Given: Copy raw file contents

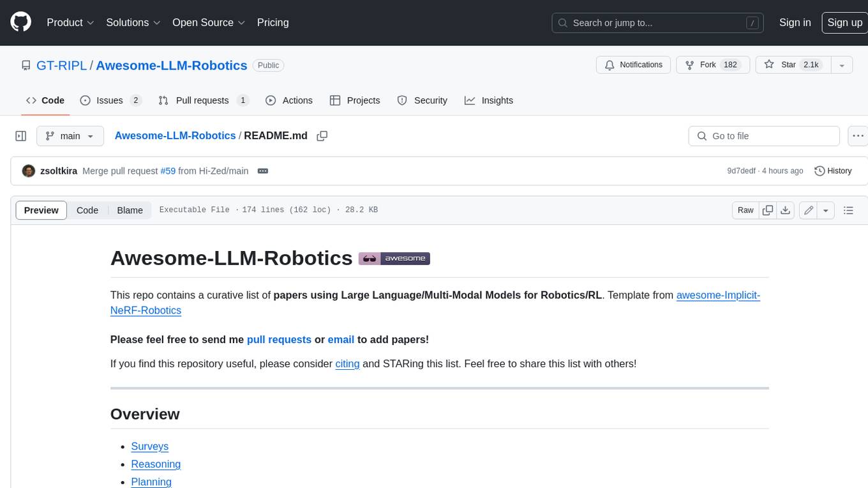Looking at the screenshot, I should pyautogui.click(x=768, y=210).
